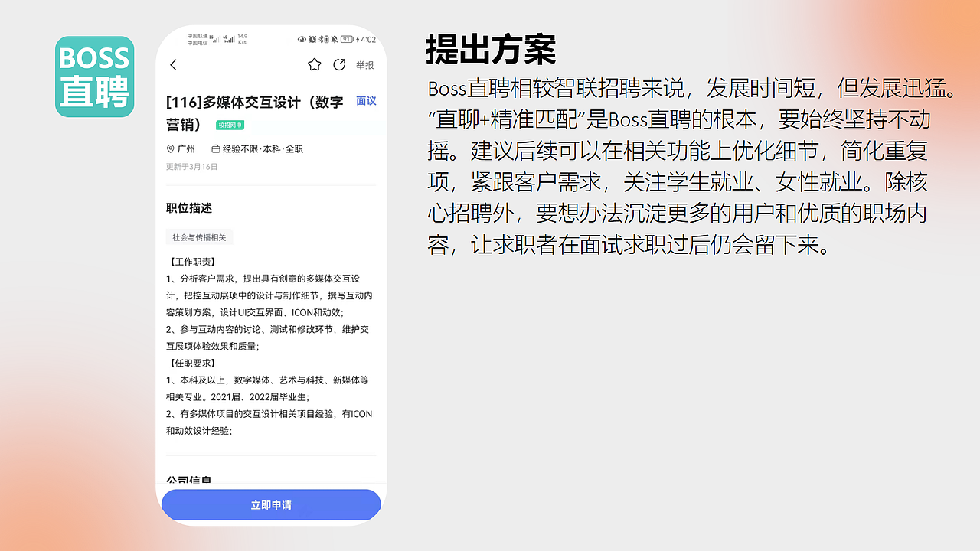Click the 【工作职责】 heading

pyautogui.click(x=192, y=262)
